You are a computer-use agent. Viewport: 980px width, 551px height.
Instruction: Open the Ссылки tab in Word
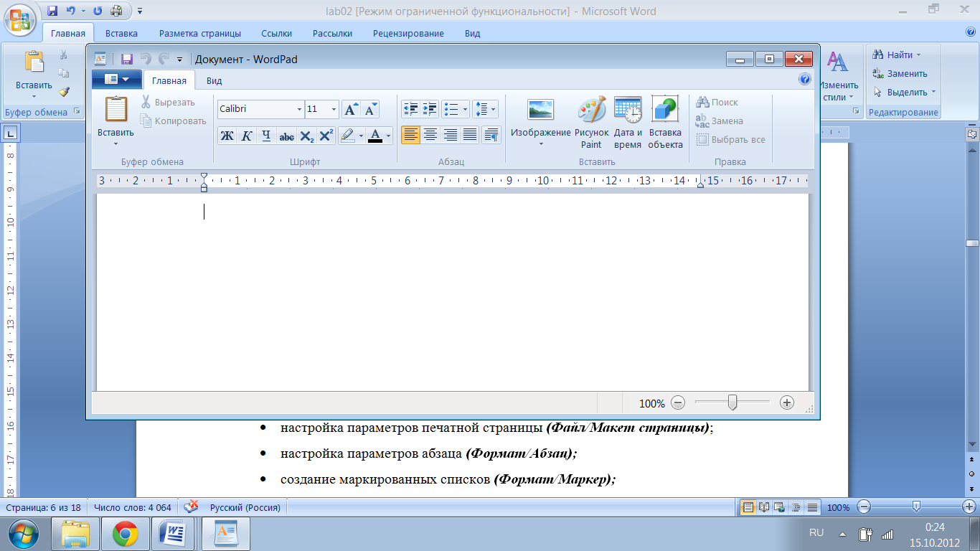(x=276, y=33)
